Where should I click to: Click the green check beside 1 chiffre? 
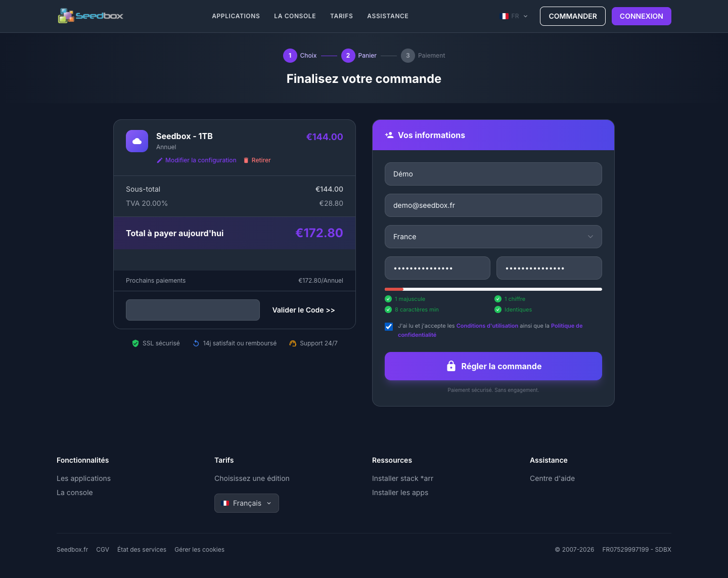[x=498, y=299]
